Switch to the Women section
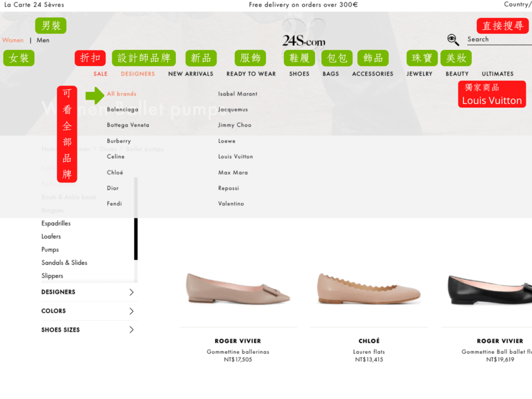 point(13,40)
